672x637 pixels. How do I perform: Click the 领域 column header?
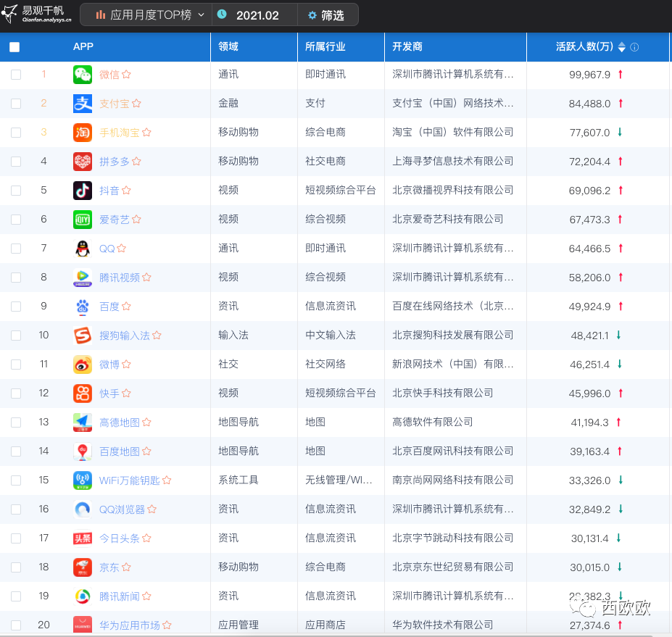[x=228, y=46]
